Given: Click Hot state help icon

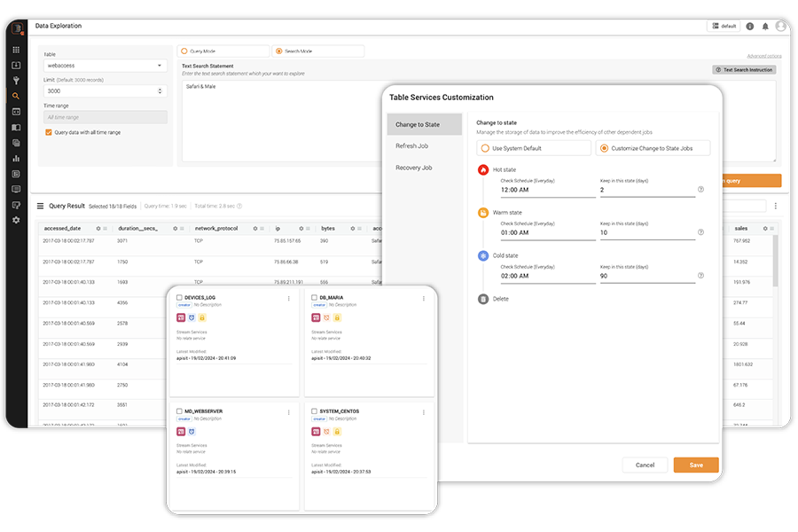Looking at the screenshot, I should point(700,190).
